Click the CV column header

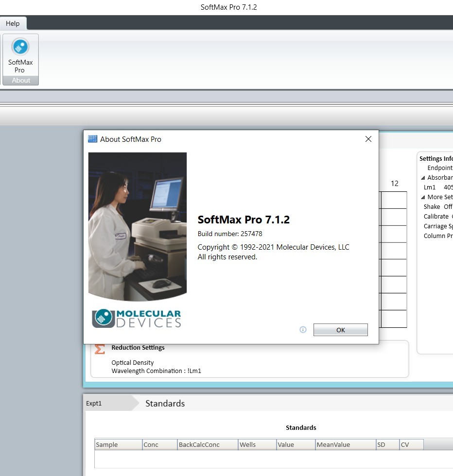coord(411,444)
